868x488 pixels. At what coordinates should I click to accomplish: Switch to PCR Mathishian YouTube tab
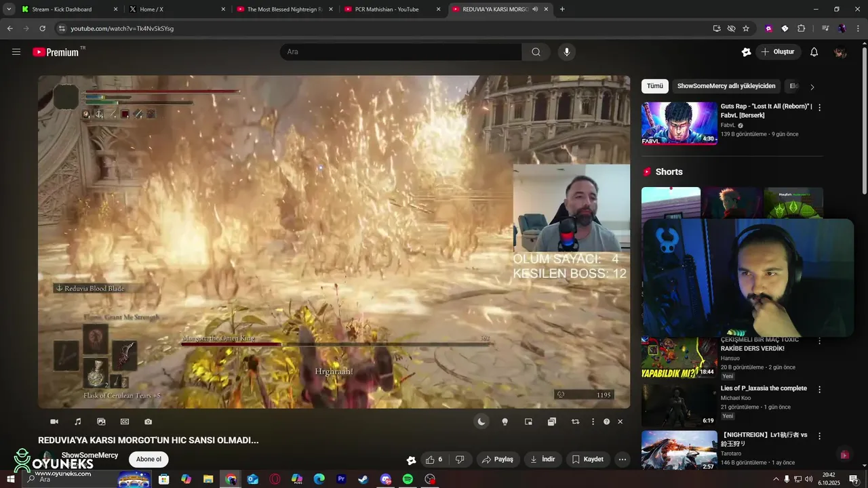tap(392, 9)
